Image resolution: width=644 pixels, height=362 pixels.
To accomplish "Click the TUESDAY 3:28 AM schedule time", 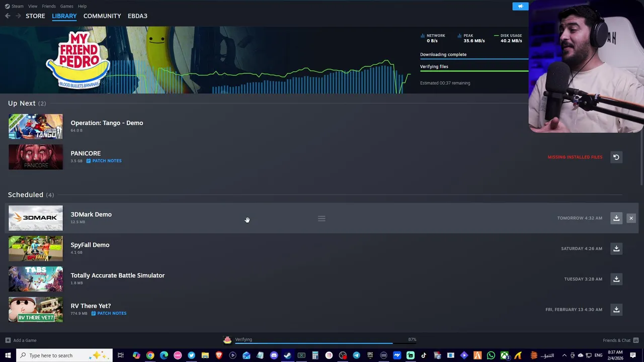I will [x=583, y=279].
